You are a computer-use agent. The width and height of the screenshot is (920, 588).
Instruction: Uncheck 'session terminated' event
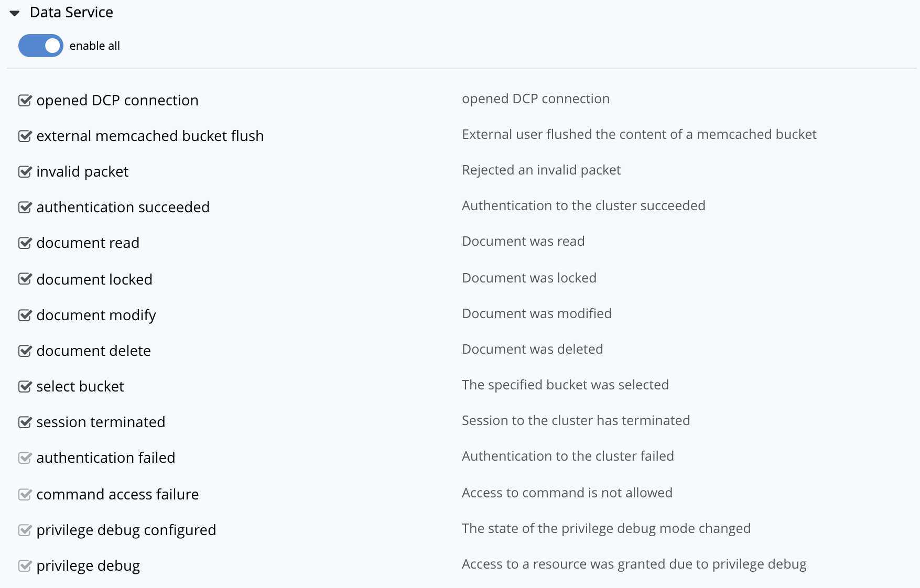click(x=24, y=422)
